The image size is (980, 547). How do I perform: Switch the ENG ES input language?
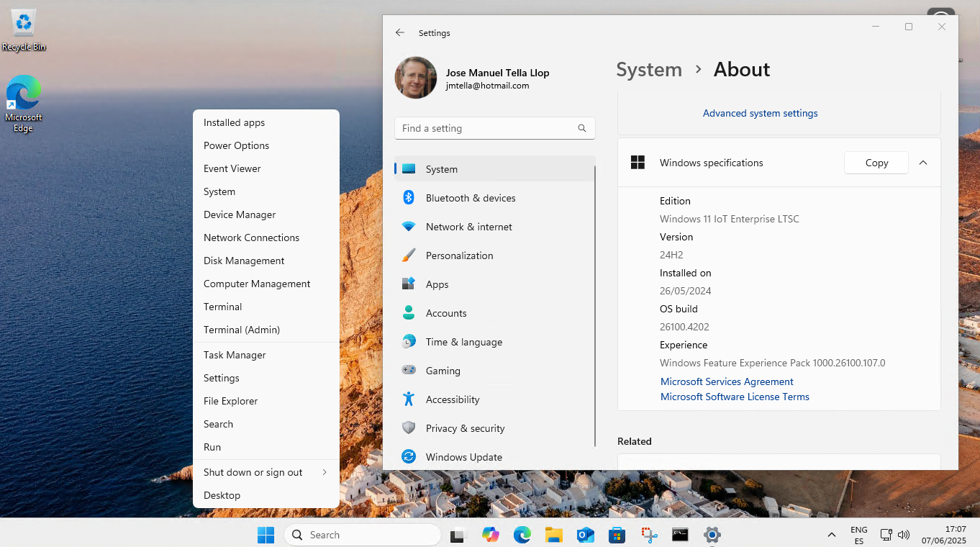tap(858, 535)
